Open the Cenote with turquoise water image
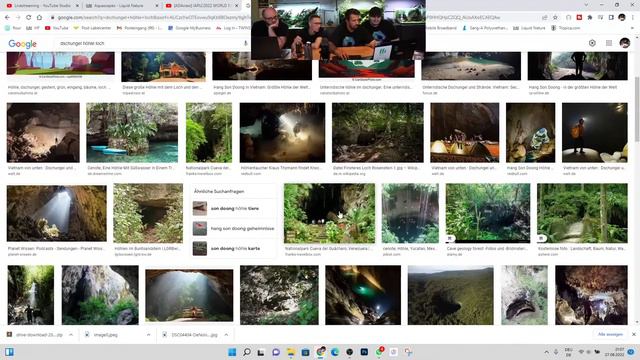The image size is (640, 360). point(132,133)
